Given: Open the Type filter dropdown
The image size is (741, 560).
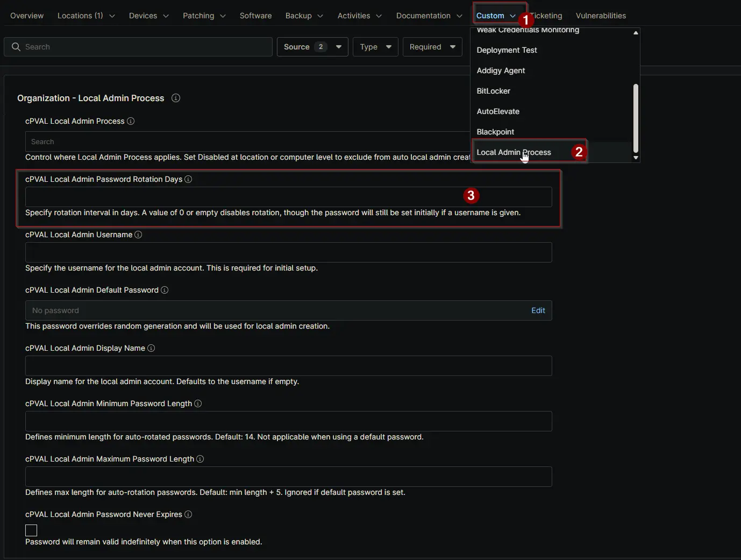Looking at the screenshot, I should coord(375,47).
